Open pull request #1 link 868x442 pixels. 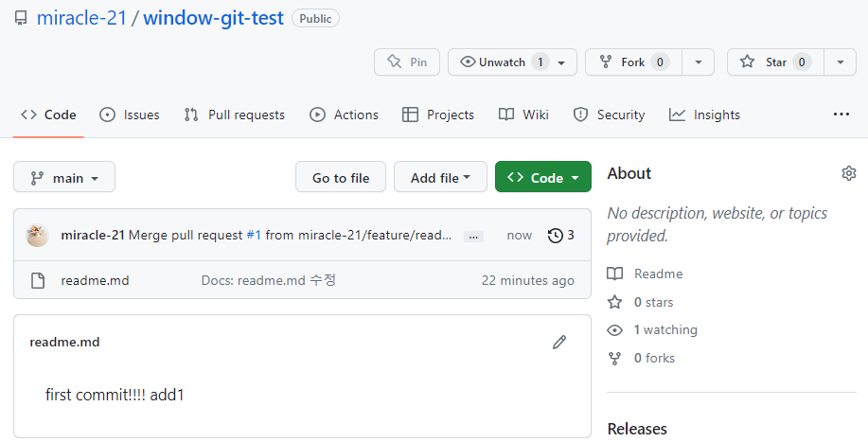tap(254, 235)
